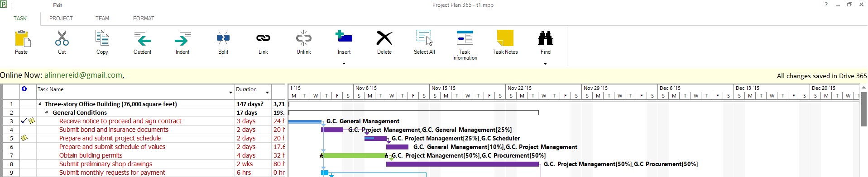Open Task Notes sticky note icon

tap(505, 38)
